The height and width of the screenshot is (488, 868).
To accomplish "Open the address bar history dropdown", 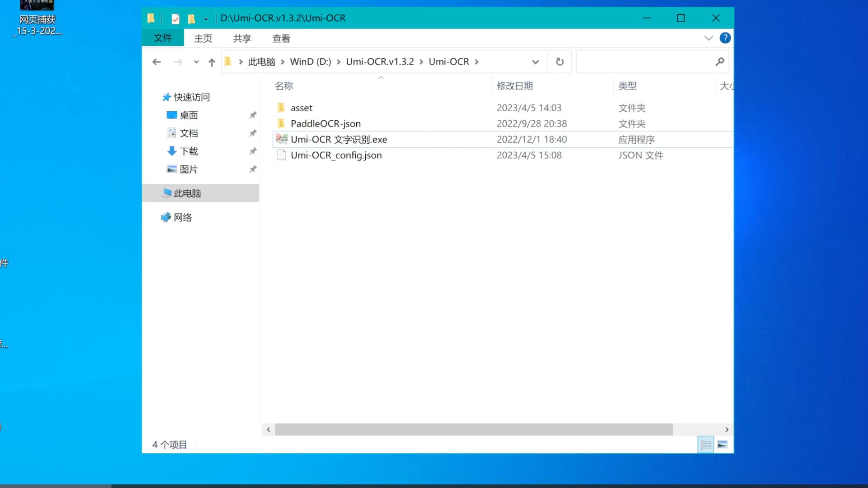I will click(535, 62).
